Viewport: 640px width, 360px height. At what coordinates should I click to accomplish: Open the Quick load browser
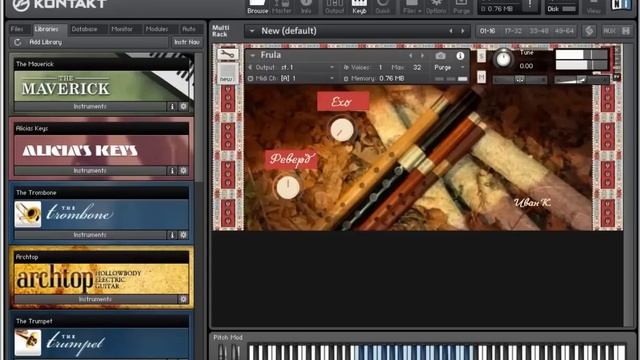383,7
